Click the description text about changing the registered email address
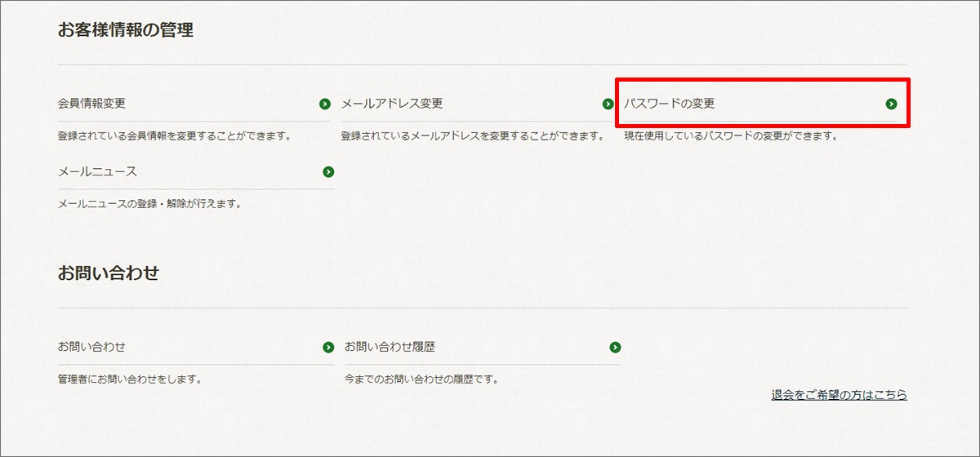This screenshot has width=980, height=457. pyautogui.click(x=472, y=136)
